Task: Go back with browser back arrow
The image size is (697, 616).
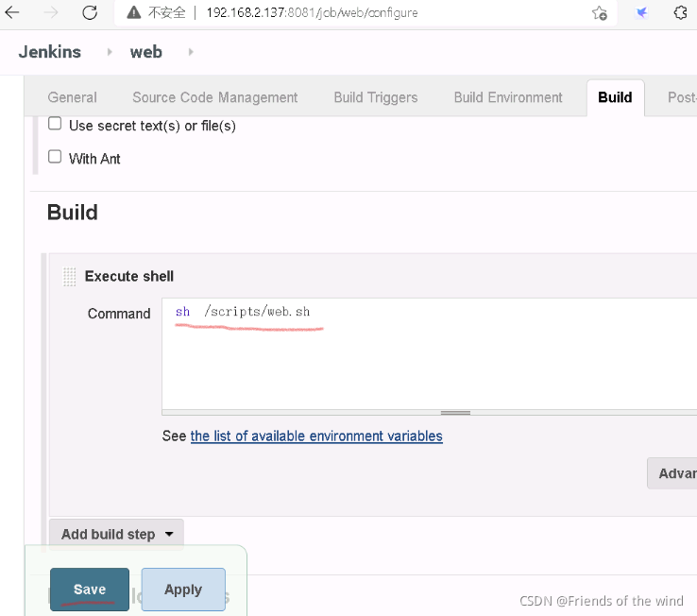Action: coord(12,12)
